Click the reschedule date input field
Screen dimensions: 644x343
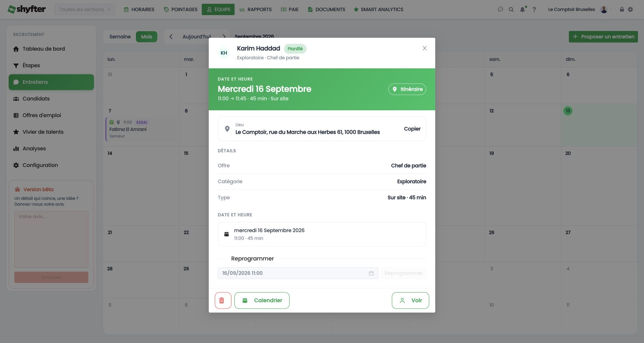coord(298,273)
